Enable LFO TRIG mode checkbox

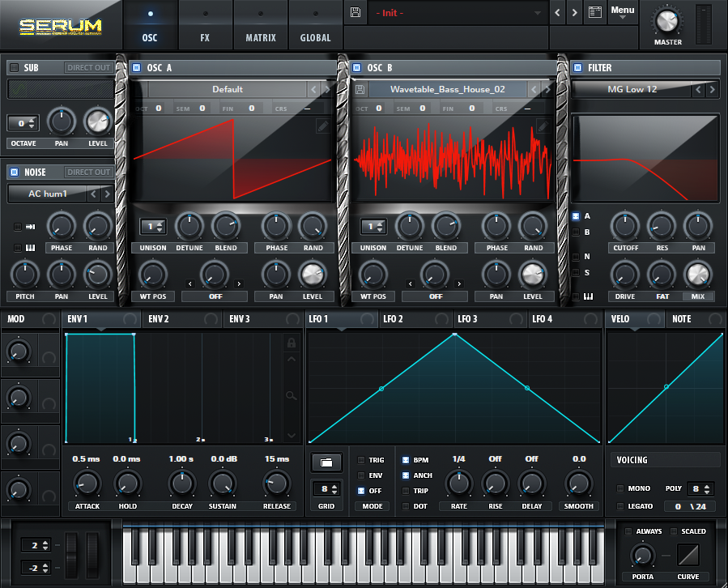coord(360,460)
